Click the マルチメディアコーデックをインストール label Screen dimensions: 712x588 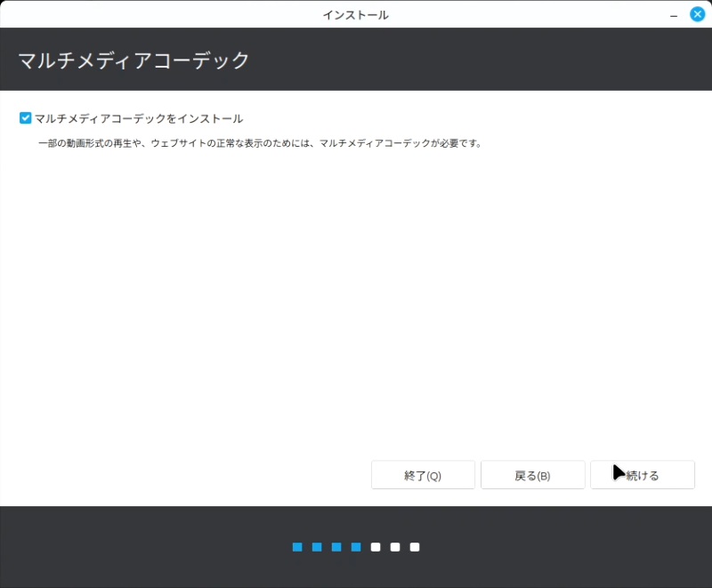[138, 118]
